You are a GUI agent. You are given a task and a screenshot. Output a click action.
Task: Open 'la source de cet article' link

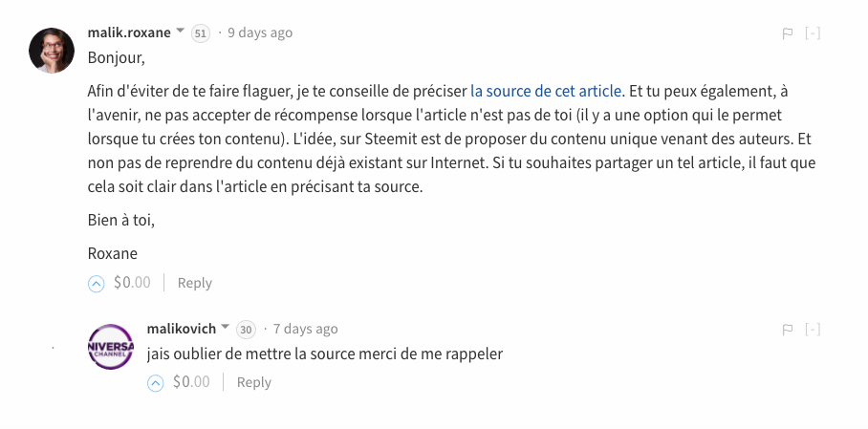[546, 92]
